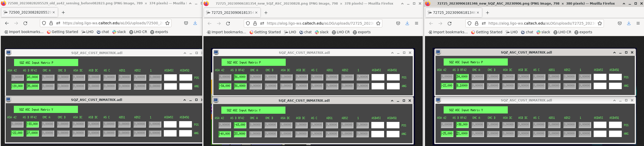Click the bookmark star in the middle window
644x146 pixels.
(378, 23)
